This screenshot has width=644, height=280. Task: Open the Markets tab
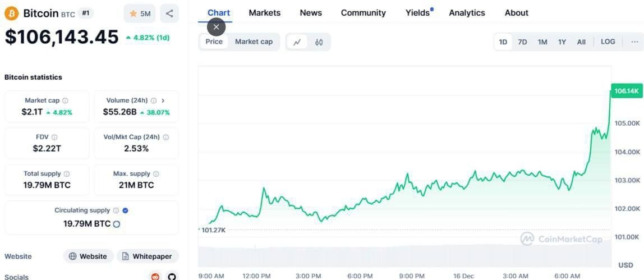(x=265, y=13)
